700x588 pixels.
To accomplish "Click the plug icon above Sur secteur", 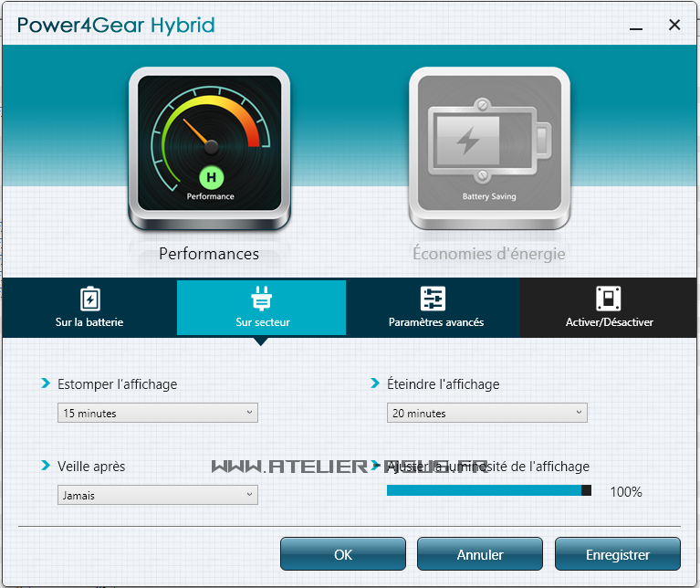I will [261, 299].
